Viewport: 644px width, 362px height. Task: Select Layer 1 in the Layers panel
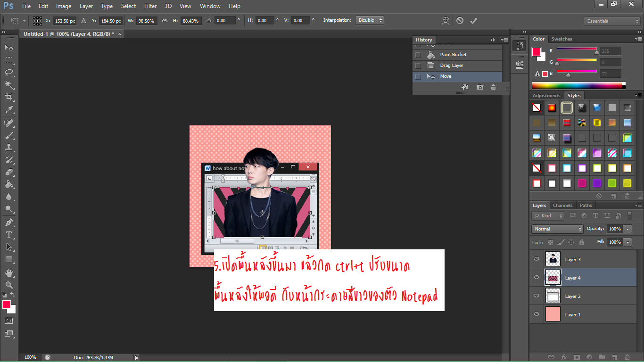[583, 314]
